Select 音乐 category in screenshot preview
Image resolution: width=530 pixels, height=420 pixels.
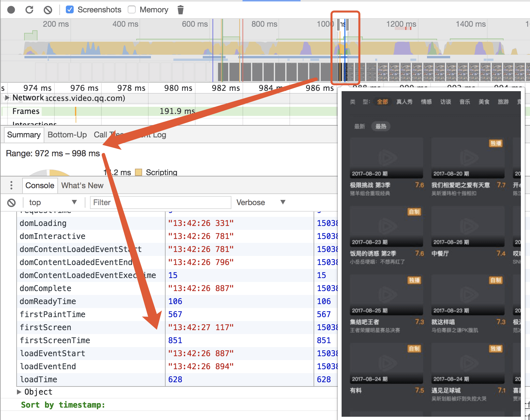tap(465, 102)
